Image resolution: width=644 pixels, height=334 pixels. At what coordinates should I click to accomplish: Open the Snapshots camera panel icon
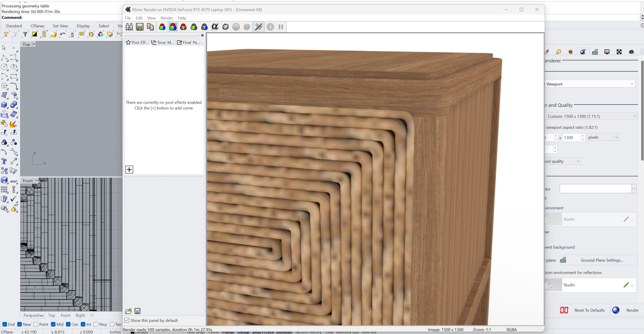(631, 52)
